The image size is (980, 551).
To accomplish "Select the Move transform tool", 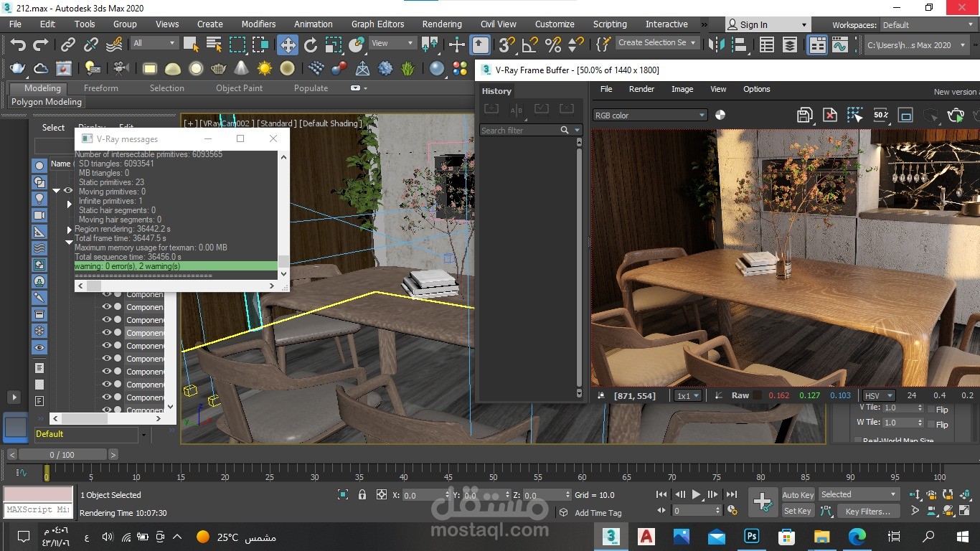I will click(x=288, y=45).
